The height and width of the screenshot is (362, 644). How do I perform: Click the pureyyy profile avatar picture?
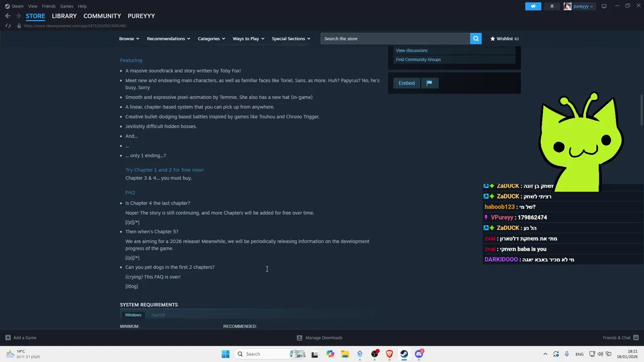coord(568,6)
